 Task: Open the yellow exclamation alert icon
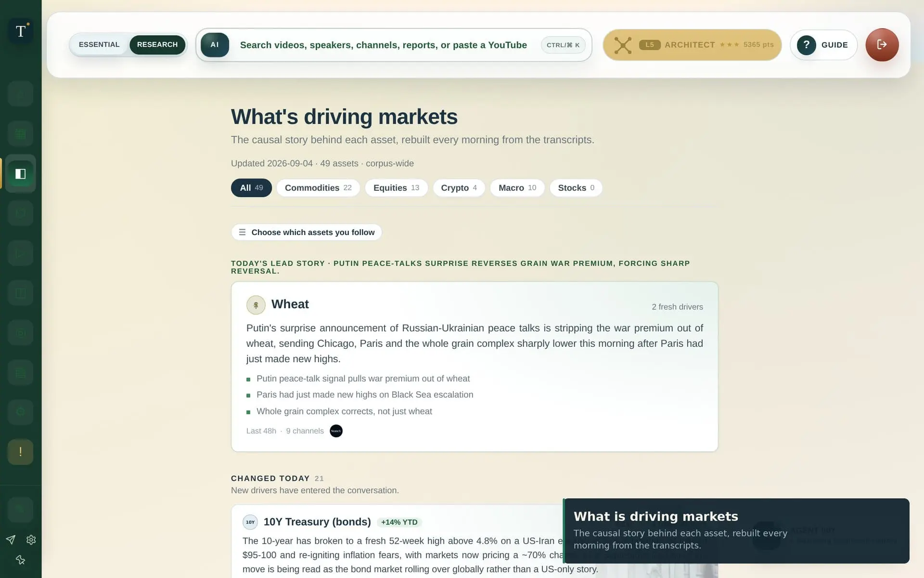pyautogui.click(x=20, y=452)
